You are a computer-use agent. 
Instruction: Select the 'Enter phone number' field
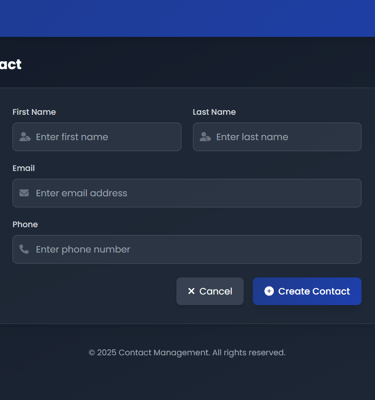coord(187,249)
